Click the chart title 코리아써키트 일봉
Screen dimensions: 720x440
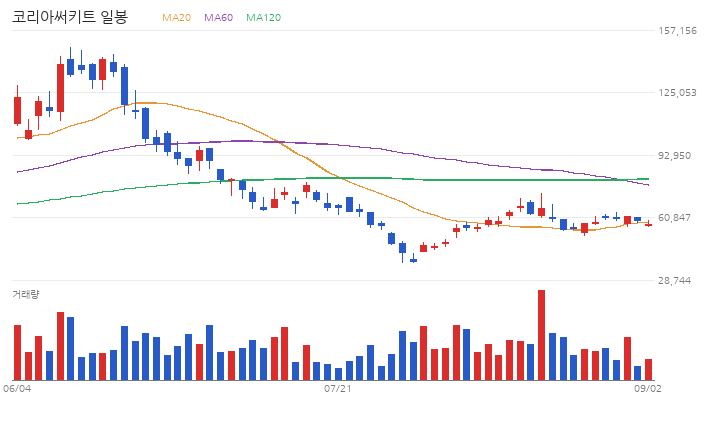[x=70, y=17]
